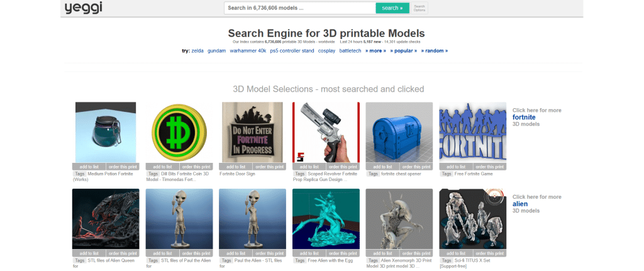The image size is (644, 271).
Task: Click the green search button
Action: tap(392, 8)
